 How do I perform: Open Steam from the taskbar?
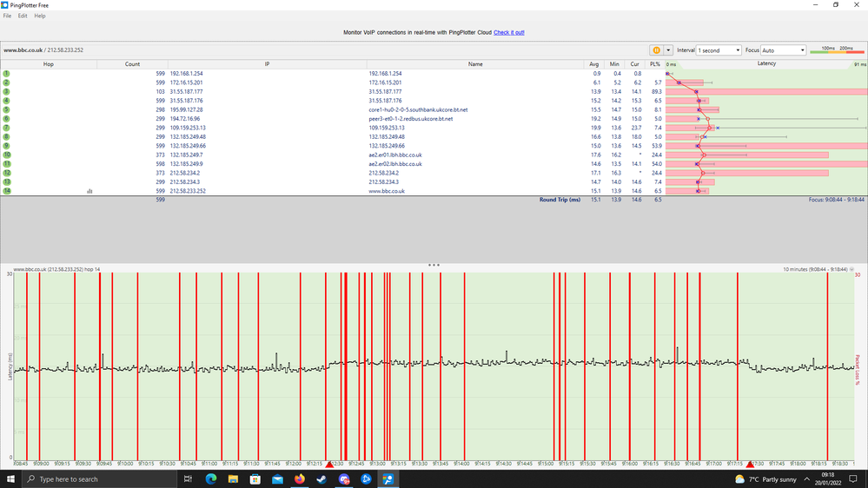pos(321,479)
